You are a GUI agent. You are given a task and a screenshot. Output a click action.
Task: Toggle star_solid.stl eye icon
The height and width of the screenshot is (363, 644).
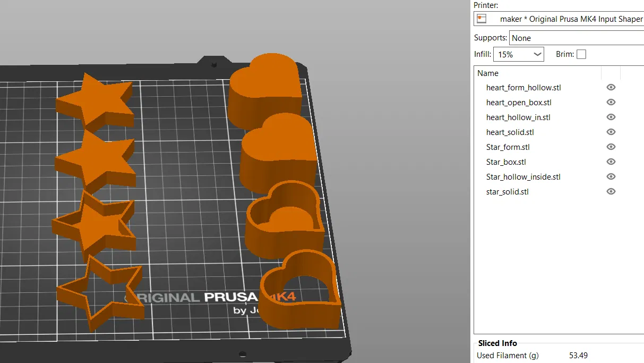(611, 191)
